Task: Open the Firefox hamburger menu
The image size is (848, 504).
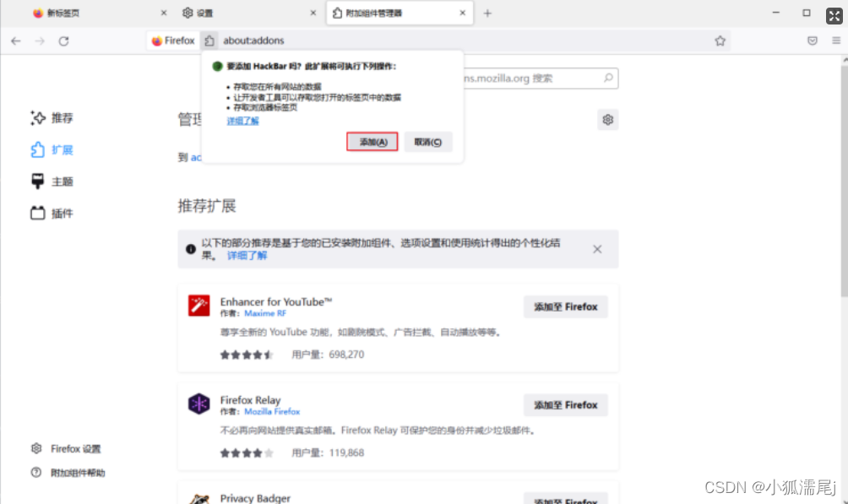Action: 836,41
